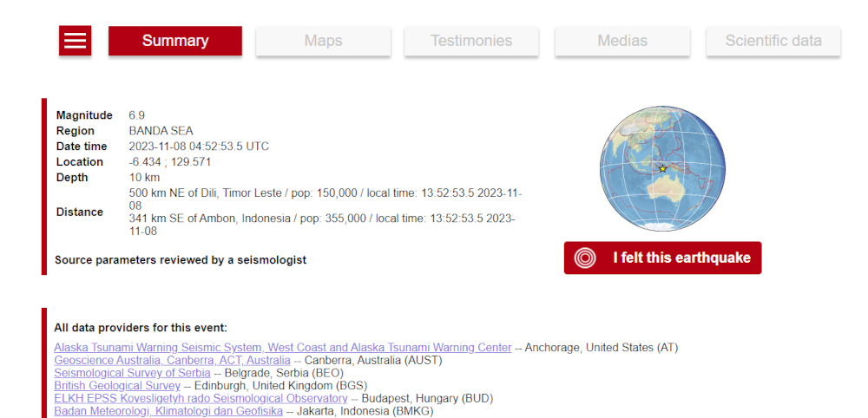Visit Seismological Survey of Serbia link

(x=132, y=373)
